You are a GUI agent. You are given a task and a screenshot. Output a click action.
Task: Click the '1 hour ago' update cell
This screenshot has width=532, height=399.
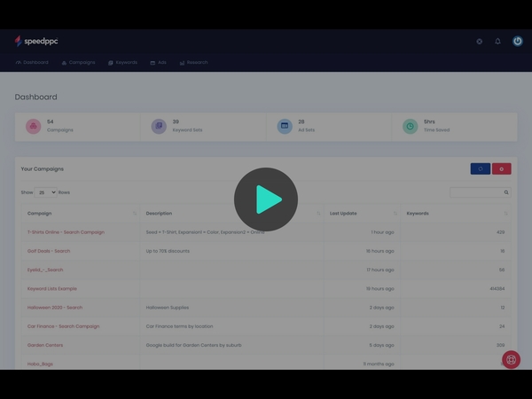coord(382,232)
